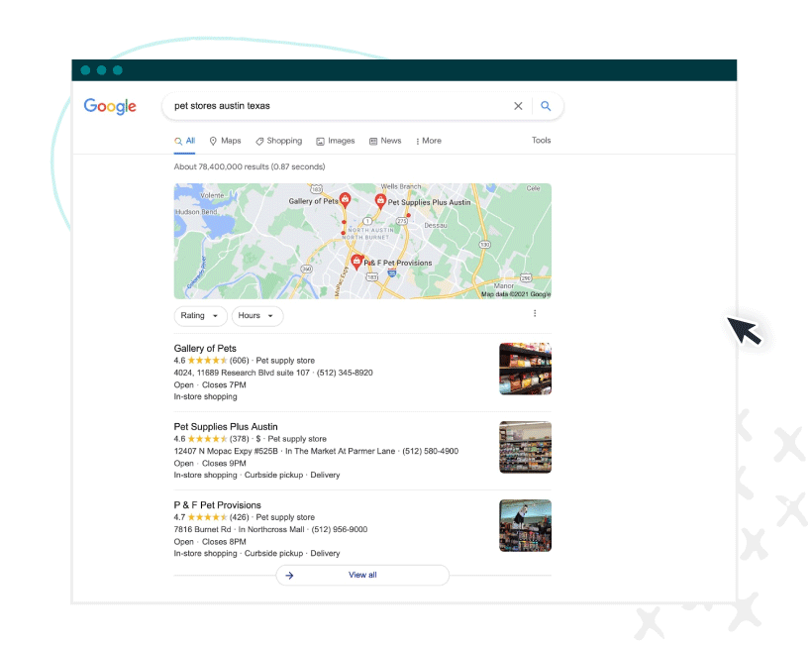812x650 pixels.
Task: Select the All tab
Action: (x=185, y=141)
